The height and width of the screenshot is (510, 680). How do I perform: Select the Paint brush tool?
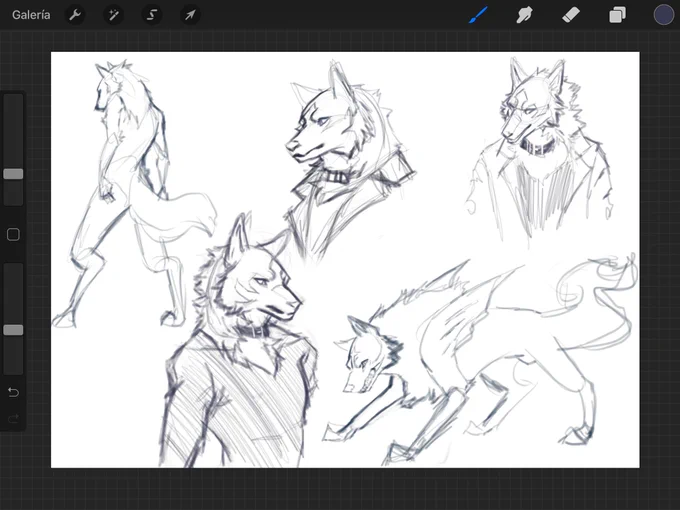pyautogui.click(x=478, y=15)
